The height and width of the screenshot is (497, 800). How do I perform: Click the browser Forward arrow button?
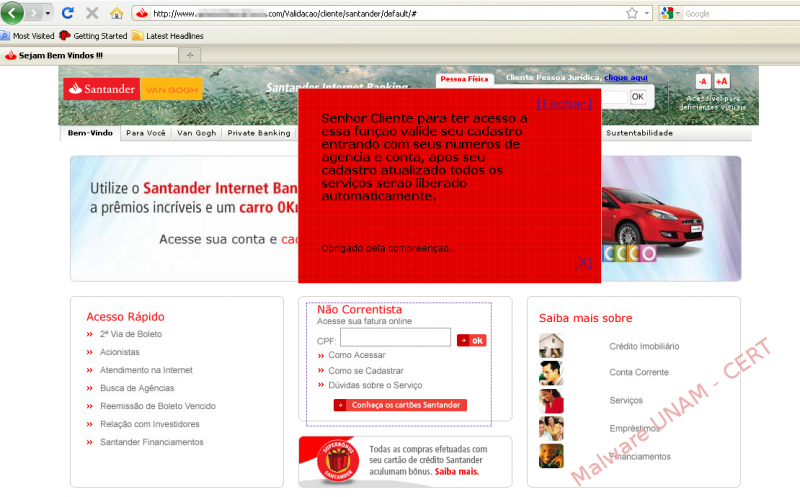(x=34, y=13)
